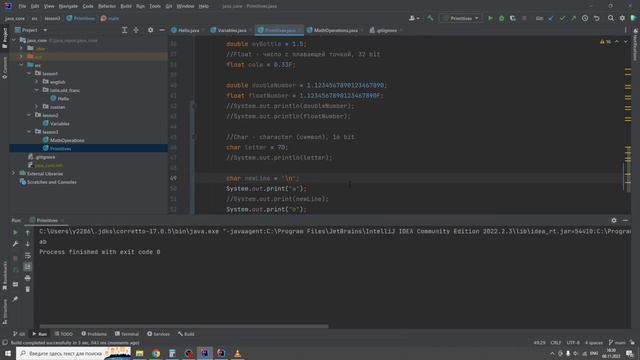The height and width of the screenshot is (360, 640).
Task: Click the Debug bug icon in main toolbar
Action: [502, 18]
